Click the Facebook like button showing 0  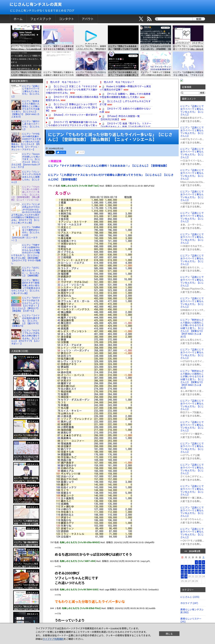[x=61, y=152]
